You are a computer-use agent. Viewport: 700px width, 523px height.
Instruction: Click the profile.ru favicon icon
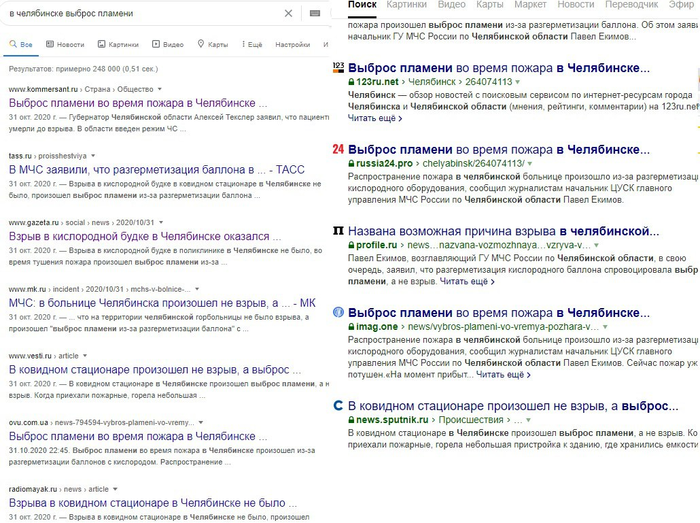tap(338, 230)
